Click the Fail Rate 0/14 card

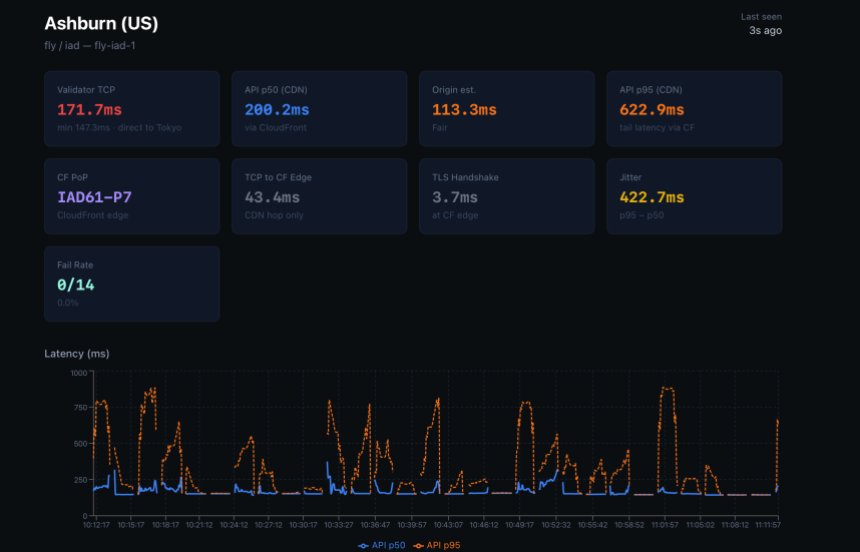pyautogui.click(x=131, y=284)
